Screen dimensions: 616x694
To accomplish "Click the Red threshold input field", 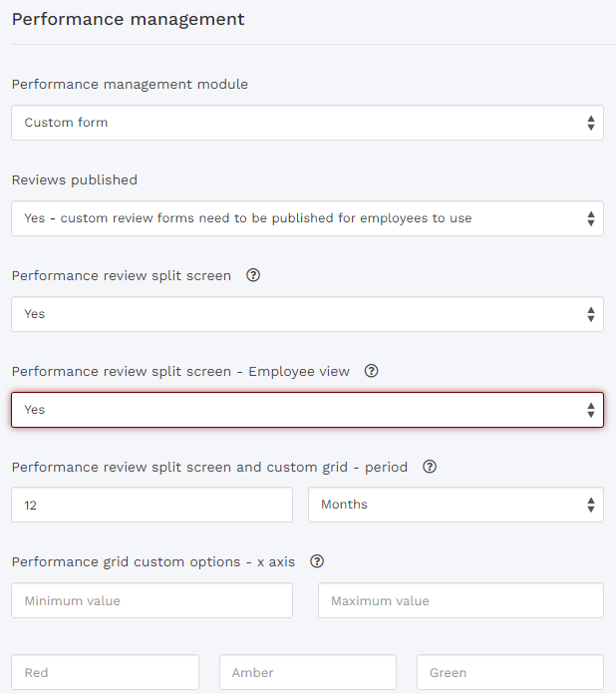I will pos(105,673).
